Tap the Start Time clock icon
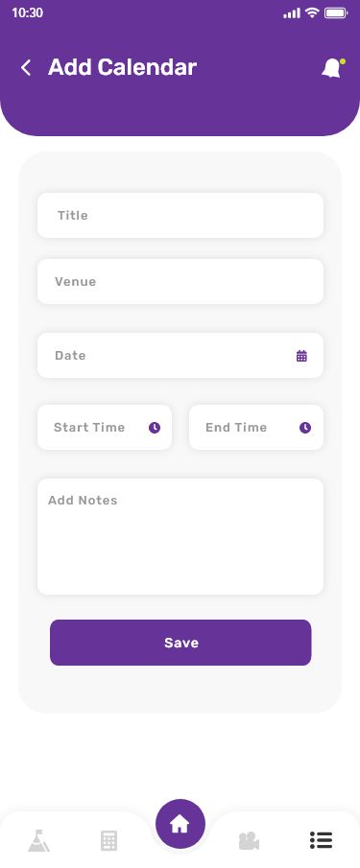Image resolution: width=360 pixels, height=868 pixels. (155, 428)
